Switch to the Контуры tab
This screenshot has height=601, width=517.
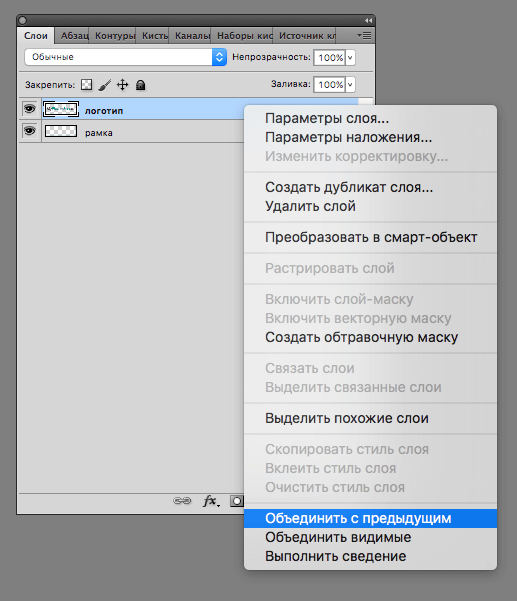click(114, 36)
